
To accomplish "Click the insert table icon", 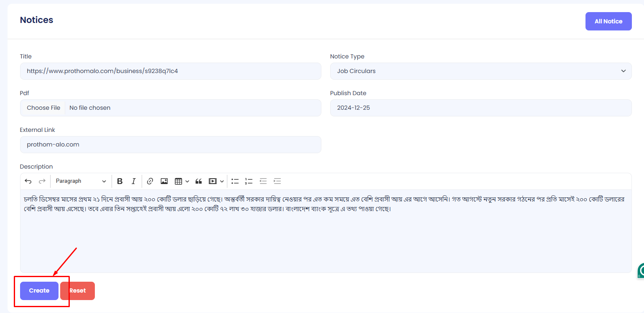I will [x=178, y=181].
